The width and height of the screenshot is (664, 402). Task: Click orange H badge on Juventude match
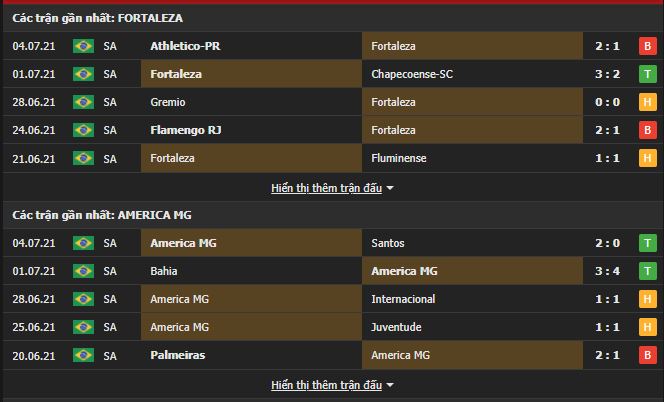tap(647, 327)
